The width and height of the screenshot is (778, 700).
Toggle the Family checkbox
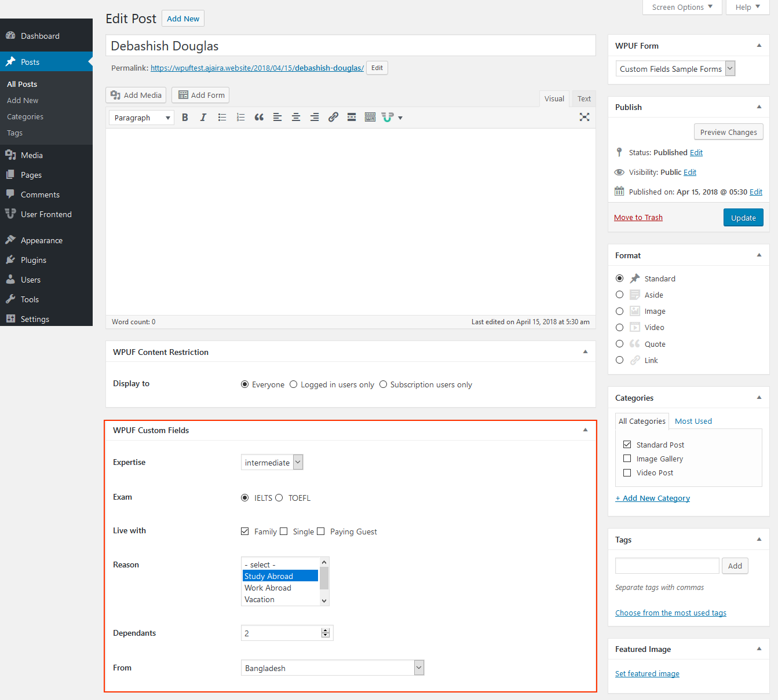coord(245,532)
